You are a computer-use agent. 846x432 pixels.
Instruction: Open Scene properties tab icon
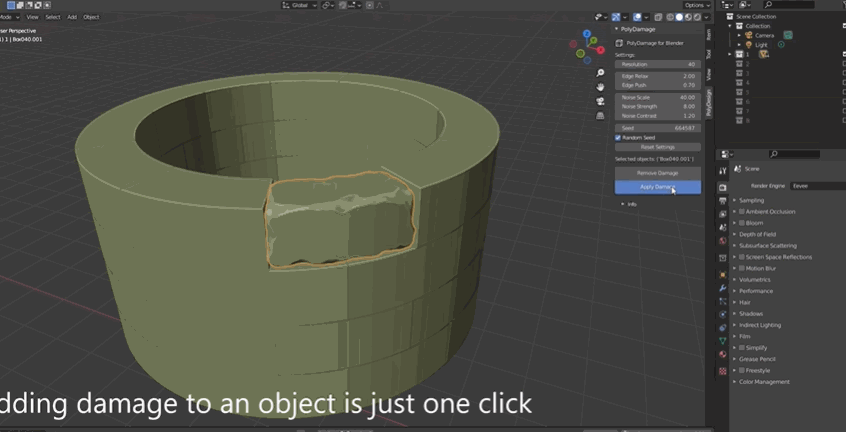click(x=723, y=227)
